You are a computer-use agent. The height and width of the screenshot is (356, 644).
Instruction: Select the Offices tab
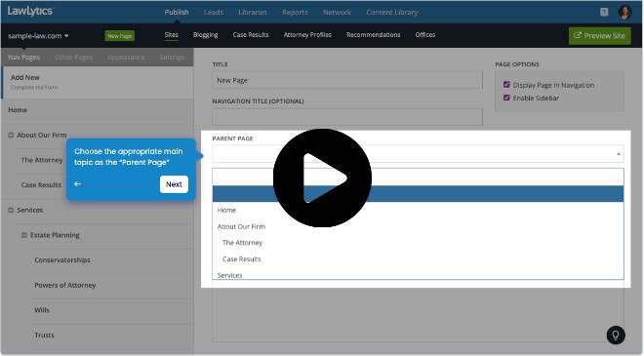[x=425, y=35]
